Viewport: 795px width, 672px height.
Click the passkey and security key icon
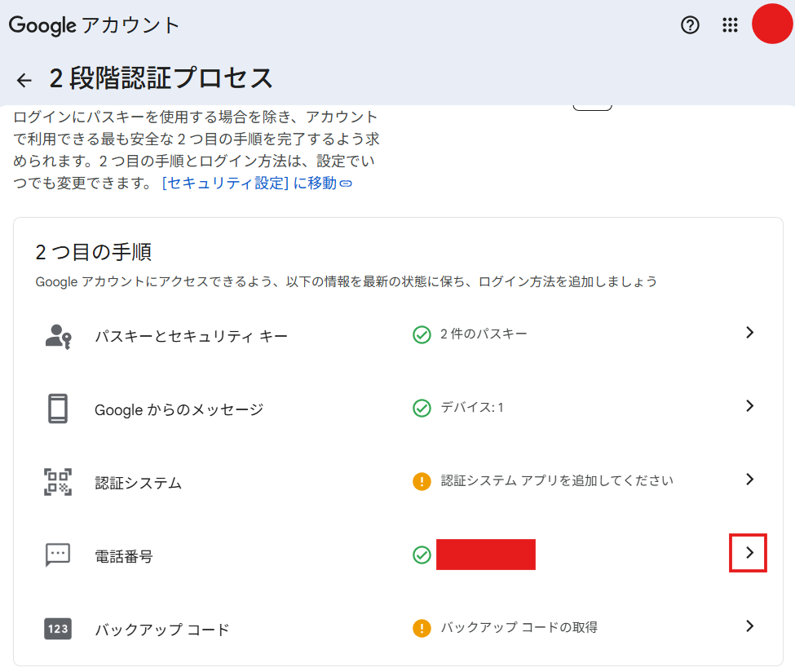point(59,336)
